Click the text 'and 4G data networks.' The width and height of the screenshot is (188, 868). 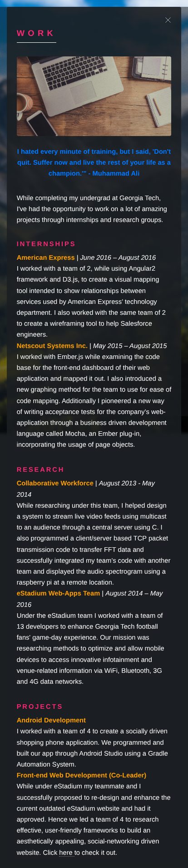click(50, 681)
